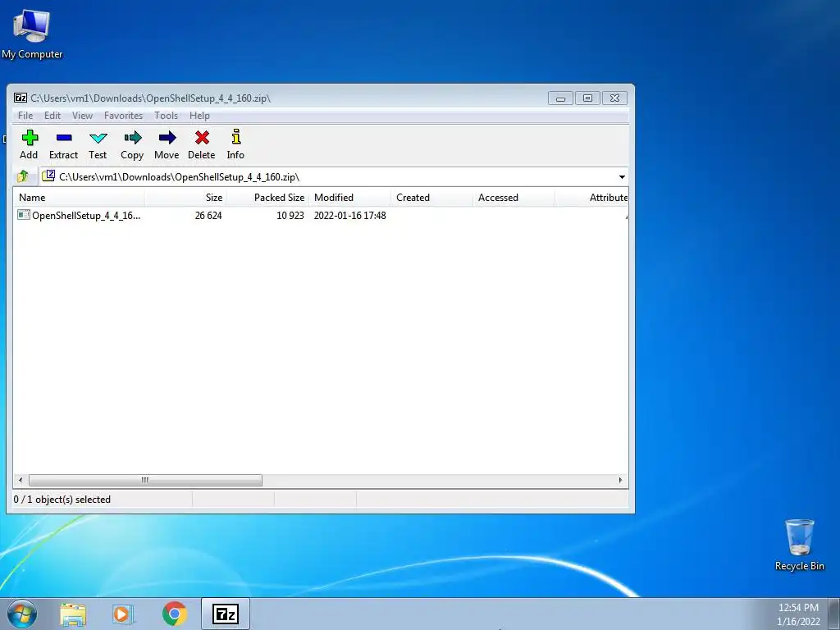The height and width of the screenshot is (630, 840).
Task: Open the Edit menu
Action: click(52, 116)
